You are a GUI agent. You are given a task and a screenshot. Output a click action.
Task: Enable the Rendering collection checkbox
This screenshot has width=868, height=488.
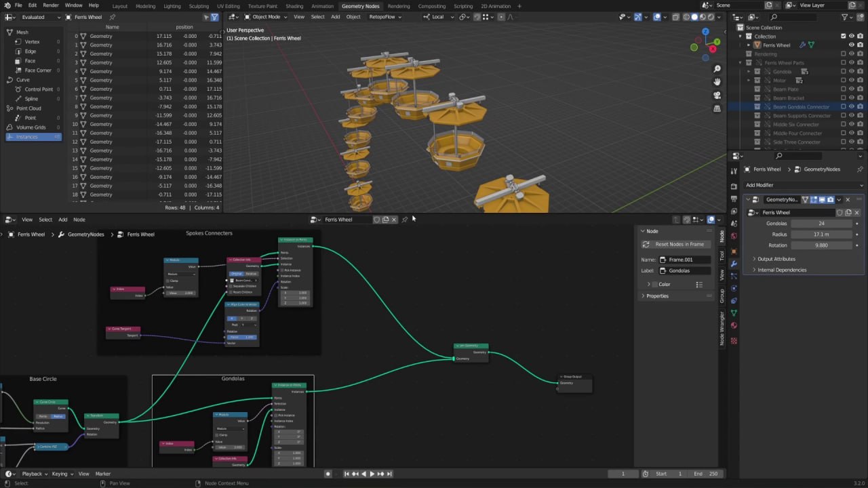844,54
